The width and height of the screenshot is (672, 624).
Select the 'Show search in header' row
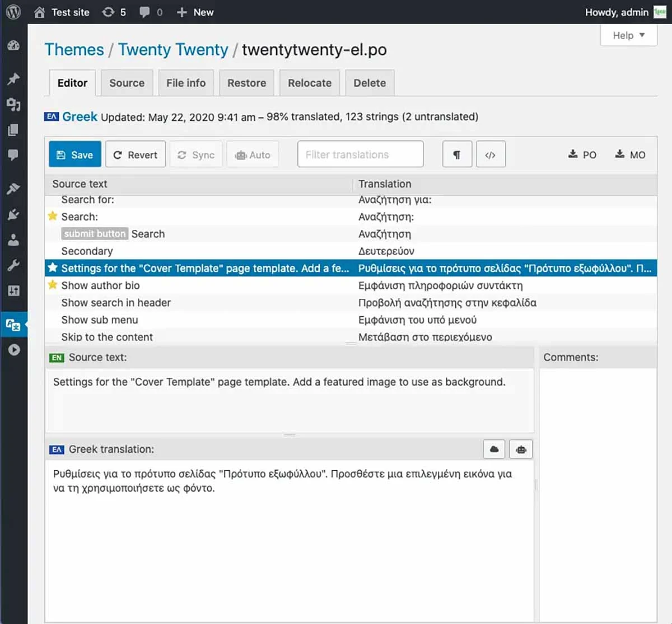[351, 303]
